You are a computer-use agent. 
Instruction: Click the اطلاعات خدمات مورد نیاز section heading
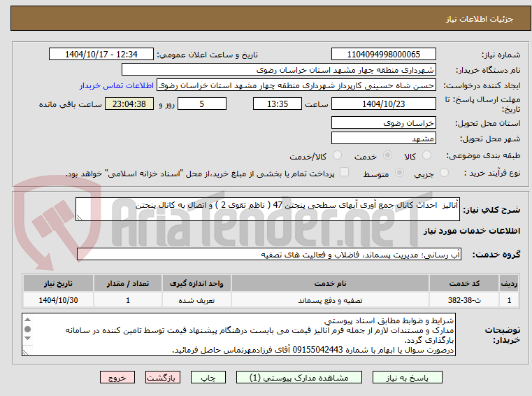[x=472, y=231]
